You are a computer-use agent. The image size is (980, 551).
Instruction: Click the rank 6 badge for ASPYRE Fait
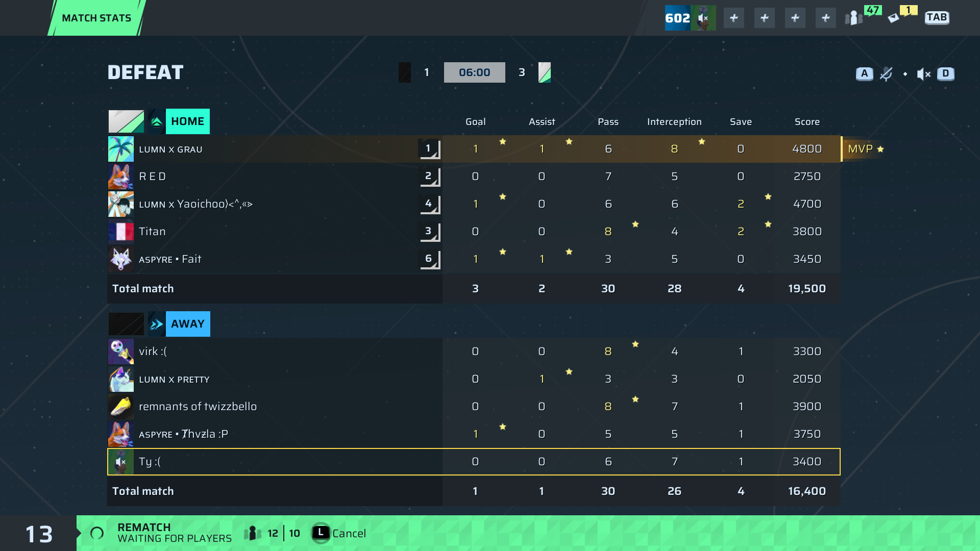click(430, 259)
